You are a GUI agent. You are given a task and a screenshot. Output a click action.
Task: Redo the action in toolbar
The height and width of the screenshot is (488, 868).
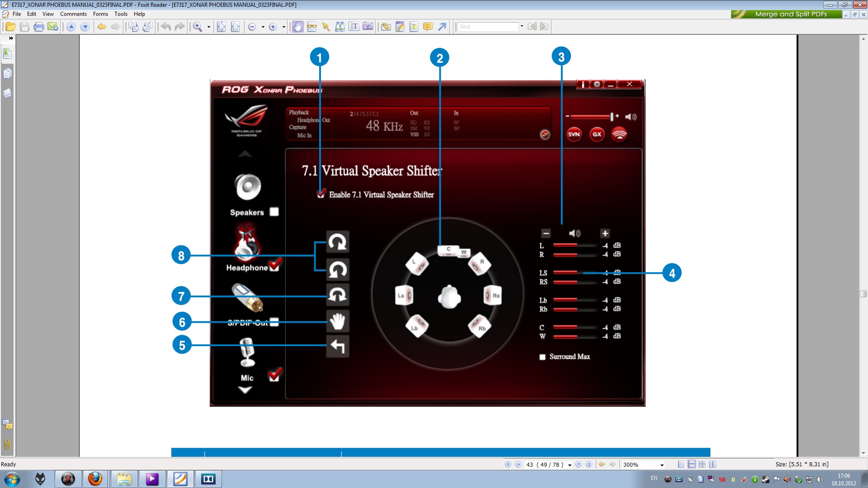(180, 27)
